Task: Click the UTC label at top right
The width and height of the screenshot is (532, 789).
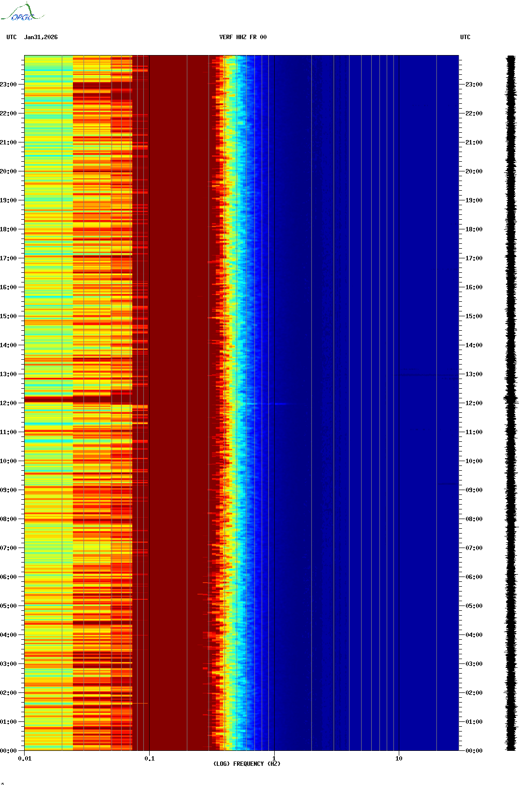Action: point(465,37)
